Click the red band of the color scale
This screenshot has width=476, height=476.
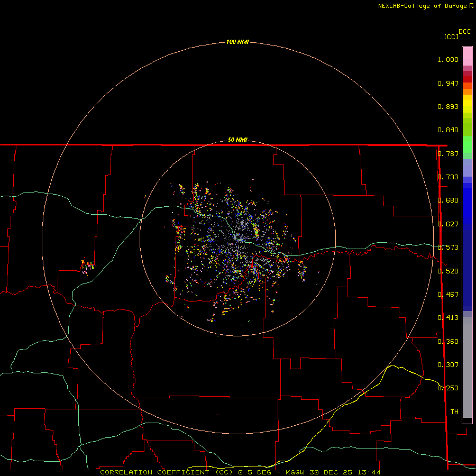(x=467, y=79)
